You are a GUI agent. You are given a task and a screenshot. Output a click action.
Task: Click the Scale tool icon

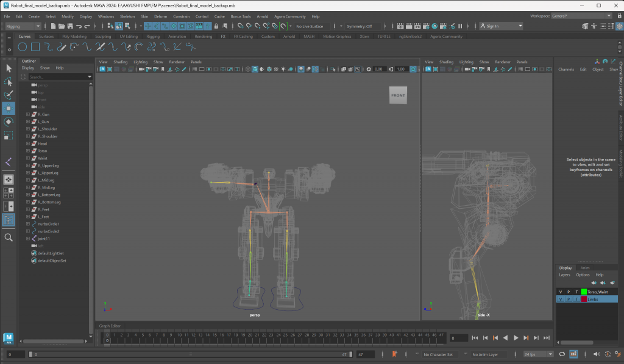tap(9, 135)
